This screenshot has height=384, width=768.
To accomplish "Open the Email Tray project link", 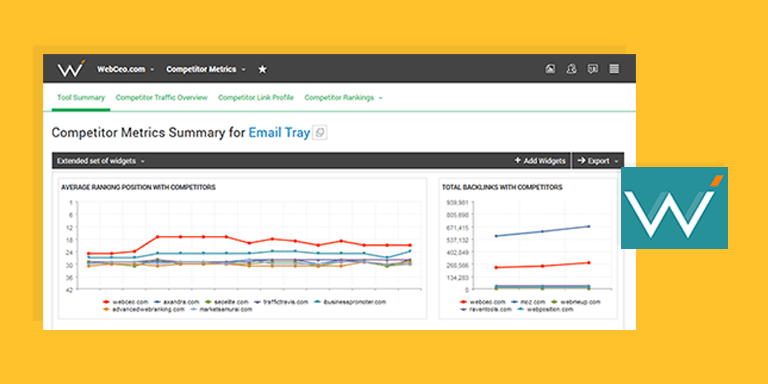I will (x=279, y=133).
